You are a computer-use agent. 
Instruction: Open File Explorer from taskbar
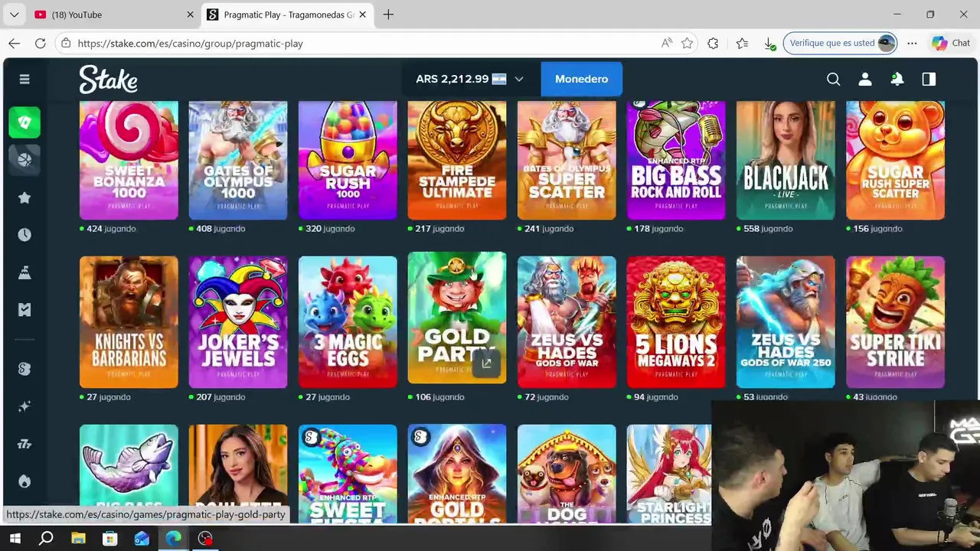78,539
